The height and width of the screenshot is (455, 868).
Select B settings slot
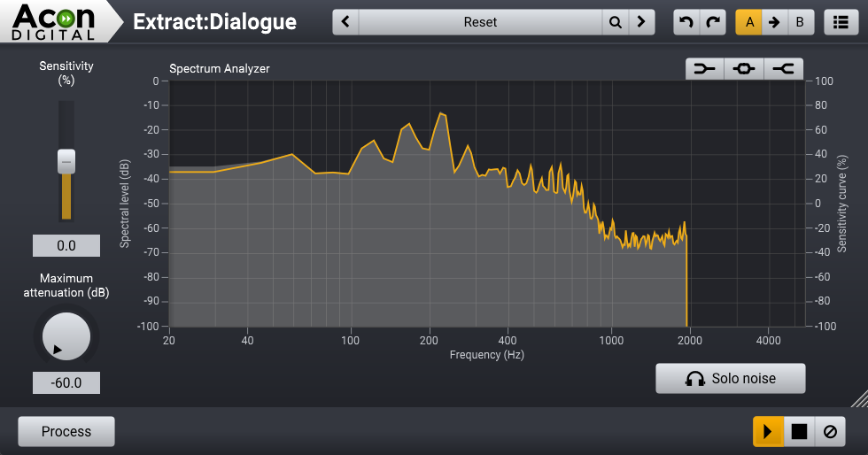coord(800,22)
